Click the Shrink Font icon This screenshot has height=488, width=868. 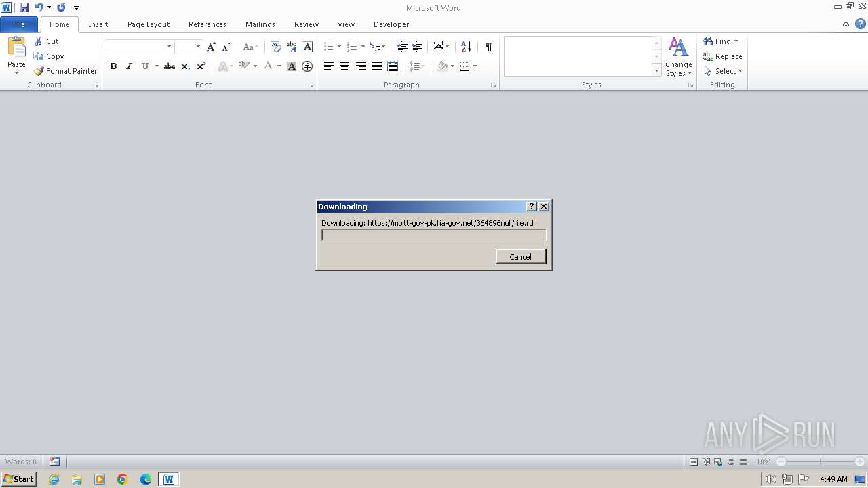pos(226,47)
